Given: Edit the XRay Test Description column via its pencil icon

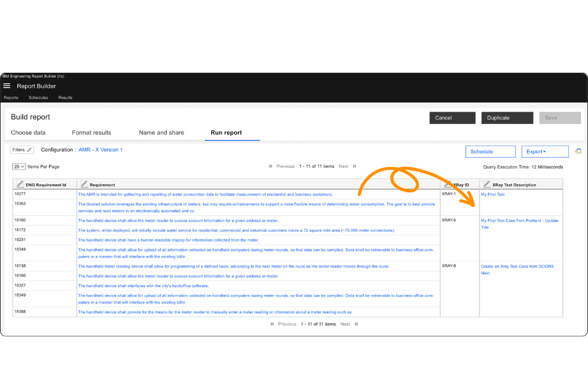Looking at the screenshot, I should click(488, 184).
